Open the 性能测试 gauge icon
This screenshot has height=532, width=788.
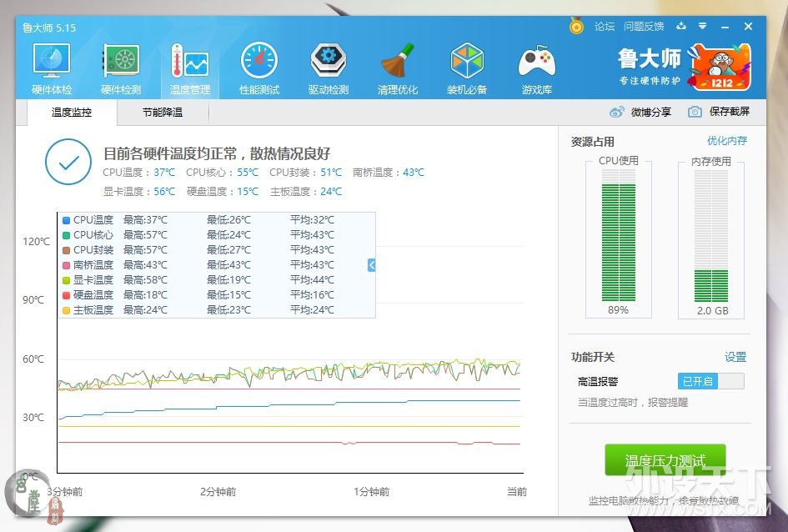[x=259, y=61]
